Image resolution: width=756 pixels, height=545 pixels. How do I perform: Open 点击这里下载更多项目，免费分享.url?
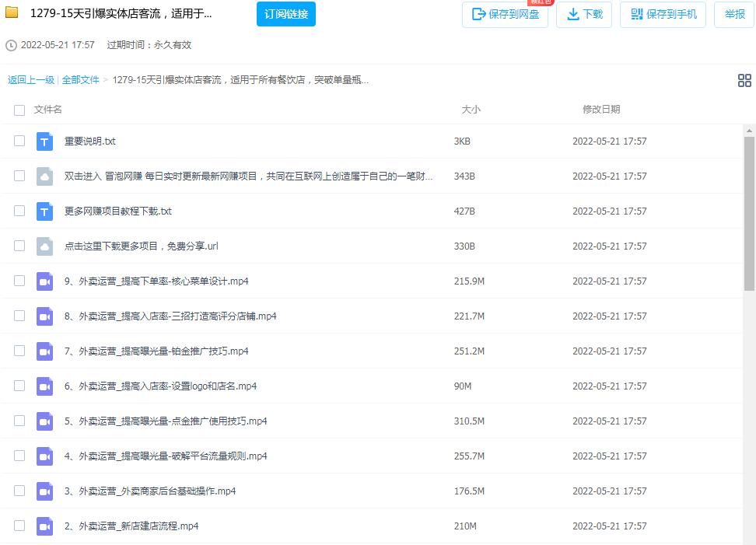point(142,246)
